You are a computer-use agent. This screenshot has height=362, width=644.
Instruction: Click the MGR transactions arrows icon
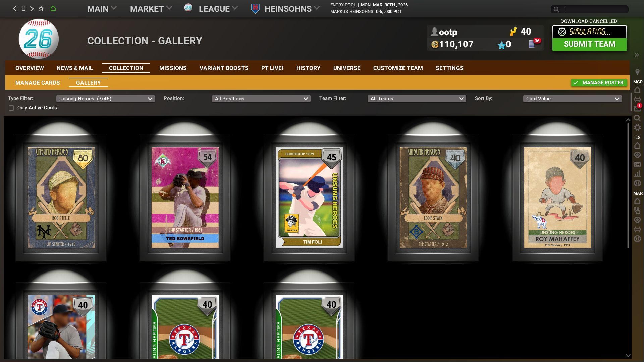click(637, 99)
